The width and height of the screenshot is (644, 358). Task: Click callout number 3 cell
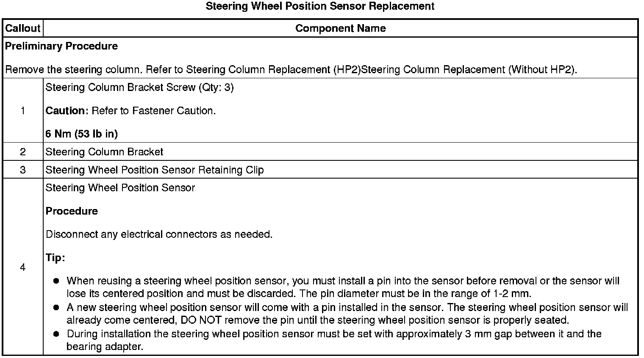pyautogui.click(x=22, y=170)
